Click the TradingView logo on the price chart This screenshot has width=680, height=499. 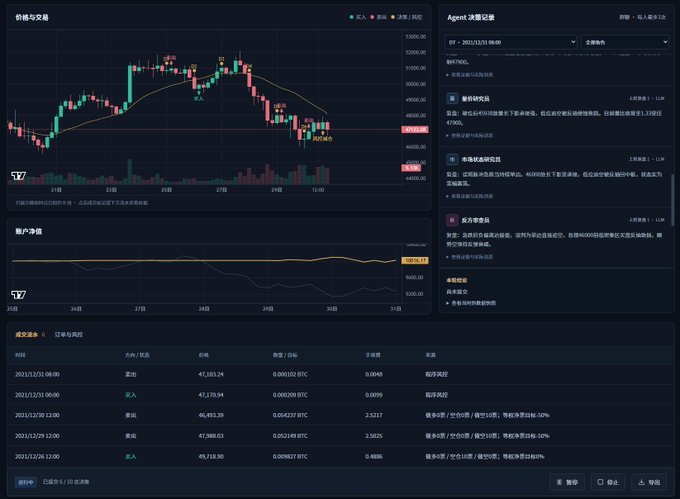(x=18, y=176)
